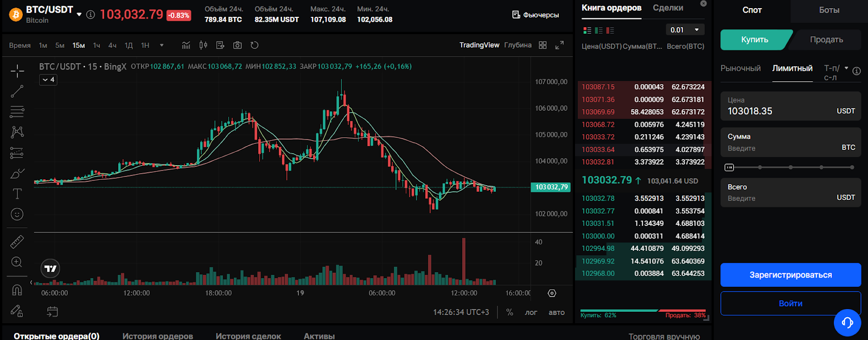This screenshot has height=340, width=868.
Task: Show only sell orders in order book
Action: click(610, 30)
